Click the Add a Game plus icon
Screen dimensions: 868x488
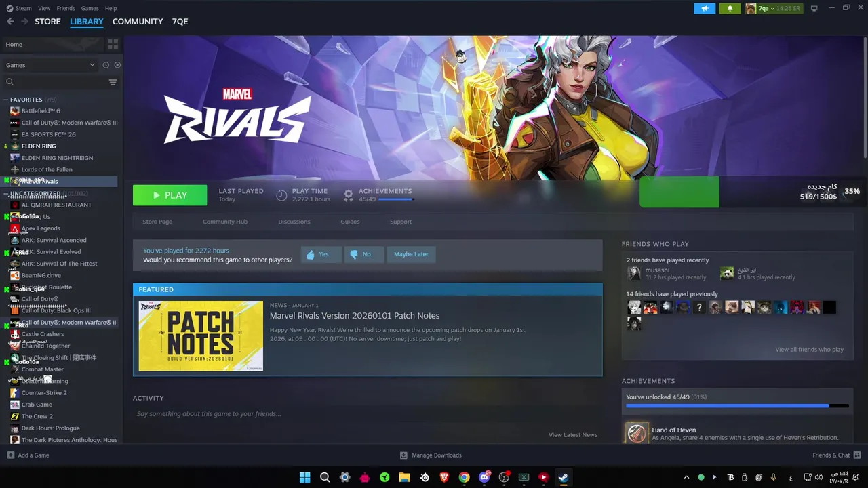(x=10, y=455)
